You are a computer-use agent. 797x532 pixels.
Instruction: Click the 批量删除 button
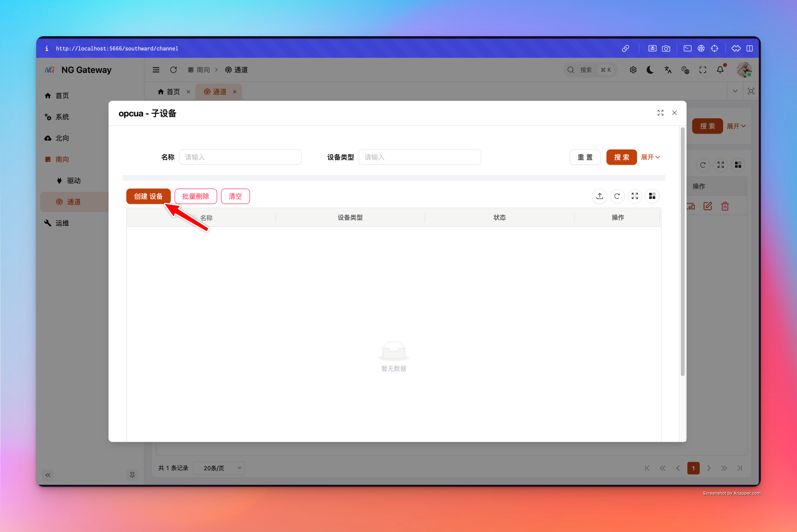pos(195,196)
